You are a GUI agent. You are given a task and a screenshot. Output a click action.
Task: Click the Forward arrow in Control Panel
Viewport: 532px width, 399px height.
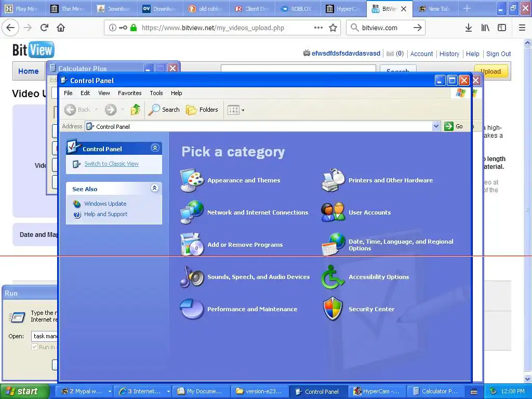point(110,110)
